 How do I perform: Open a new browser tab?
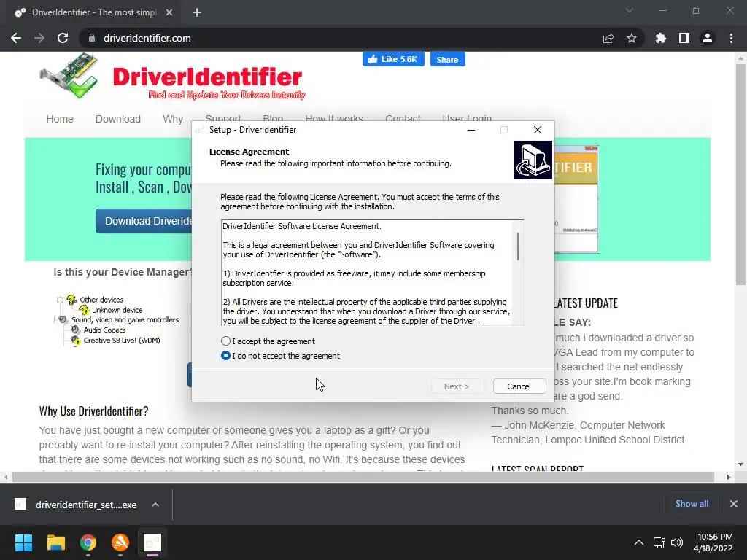tap(197, 12)
